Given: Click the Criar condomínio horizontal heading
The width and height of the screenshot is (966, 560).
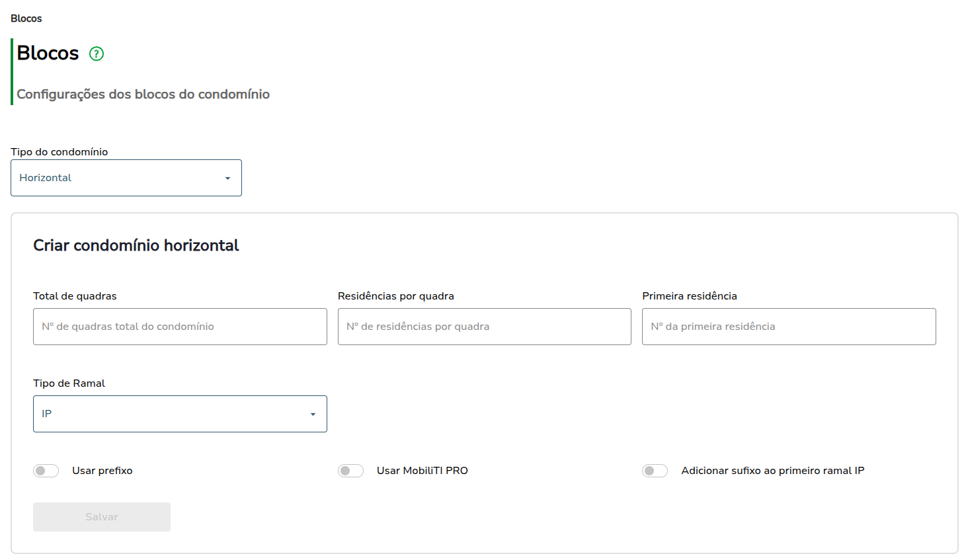Looking at the screenshot, I should [x=136, y=245].
